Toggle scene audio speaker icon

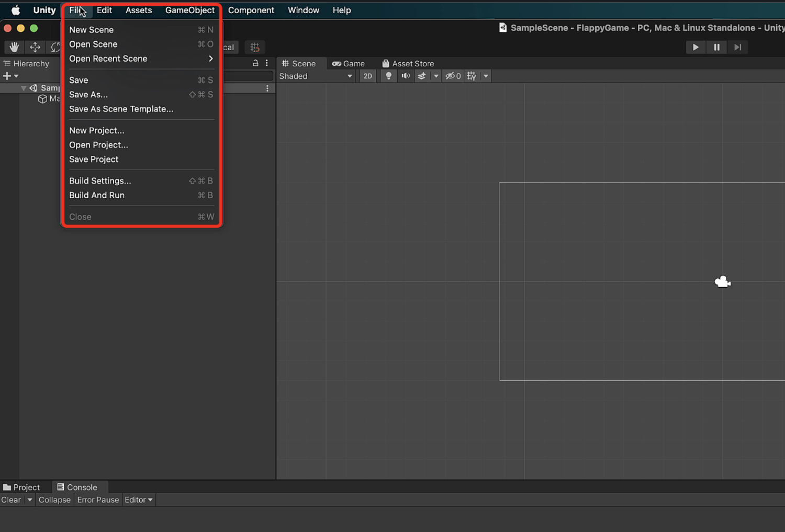point(406,76)
